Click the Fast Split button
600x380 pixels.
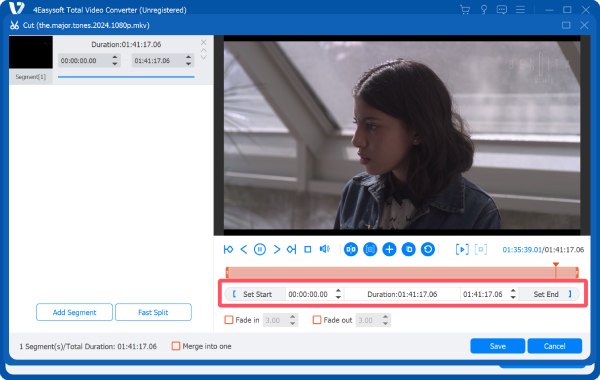click(x=153, y=312)
